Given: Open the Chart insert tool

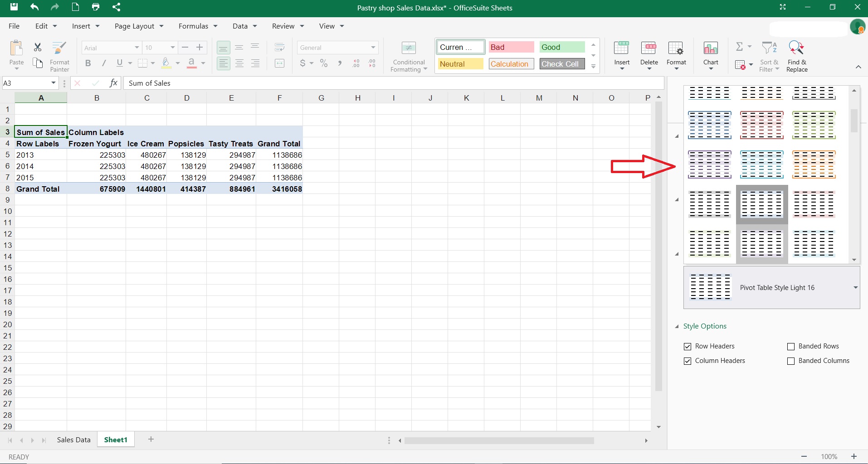Looking at the screenshot, I should pyautogui.click(x=710, y=55).
